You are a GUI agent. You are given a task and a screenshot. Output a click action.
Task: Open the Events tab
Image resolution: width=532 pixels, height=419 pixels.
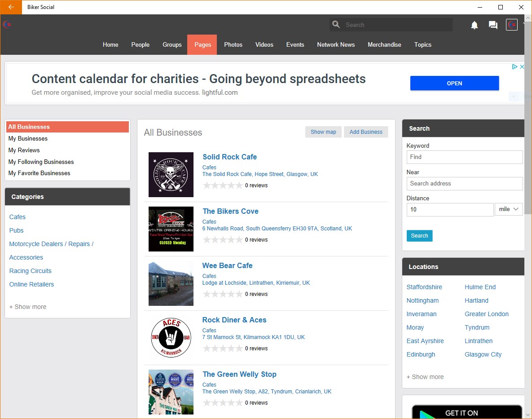pos(295,44)
